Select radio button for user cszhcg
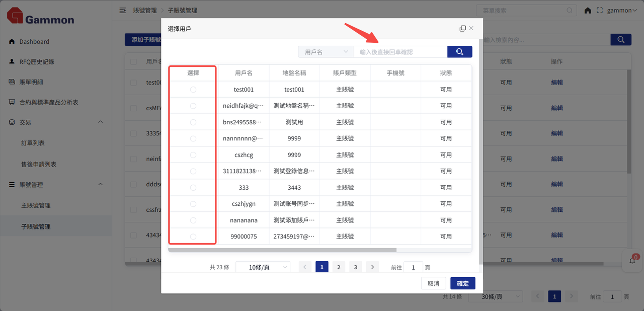The width and height of the screenshot is (644, 311). click(x=193, y=155)
